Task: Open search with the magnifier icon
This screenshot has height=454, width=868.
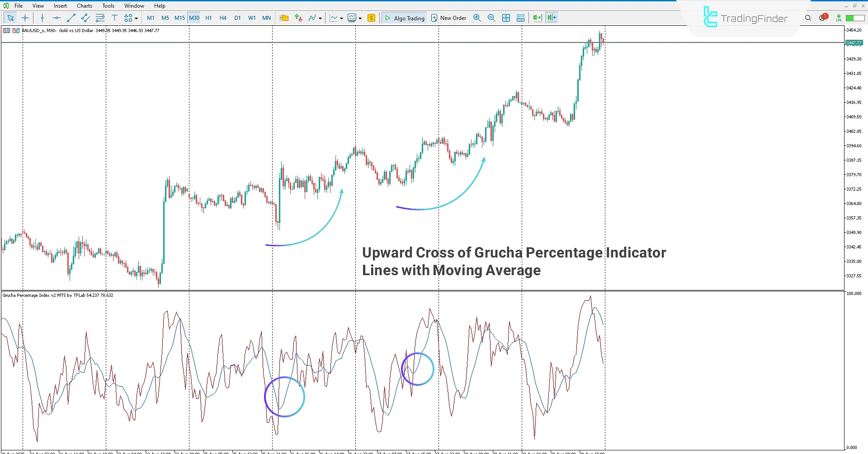Action: coord(808,18)
